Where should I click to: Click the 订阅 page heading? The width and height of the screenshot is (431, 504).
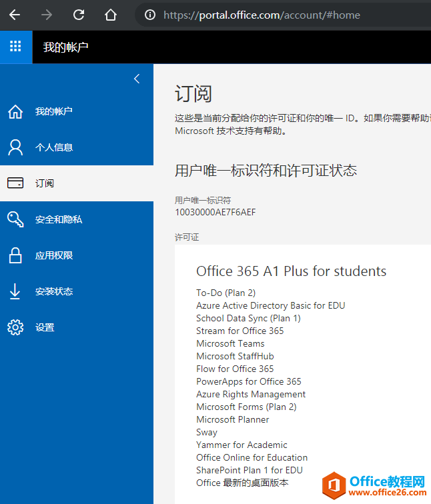tap(193, 94)
